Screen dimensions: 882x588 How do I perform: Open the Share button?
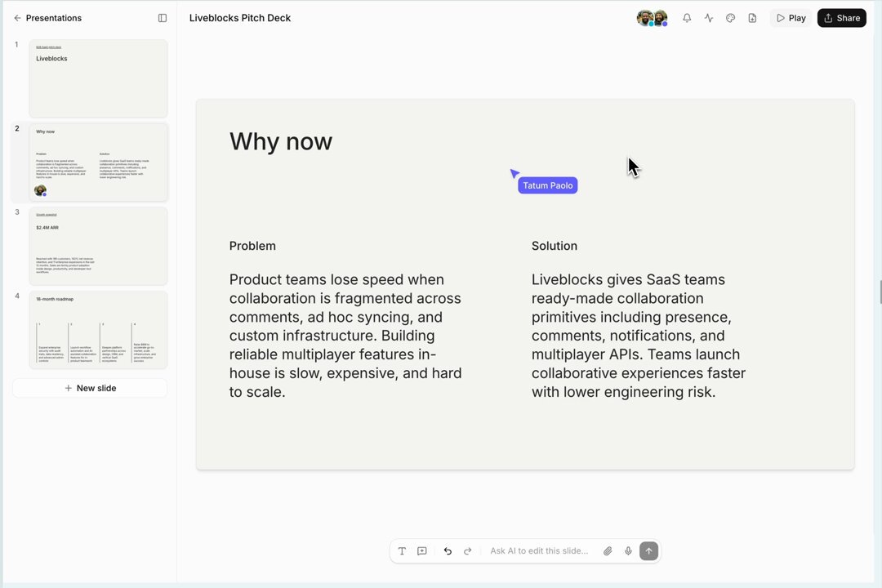click(841, 18)
